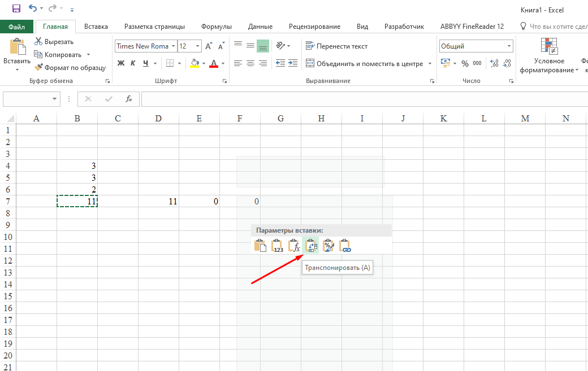588x371 pixels.
Task: Switch to the Данные tab
Action: point(260,27)
